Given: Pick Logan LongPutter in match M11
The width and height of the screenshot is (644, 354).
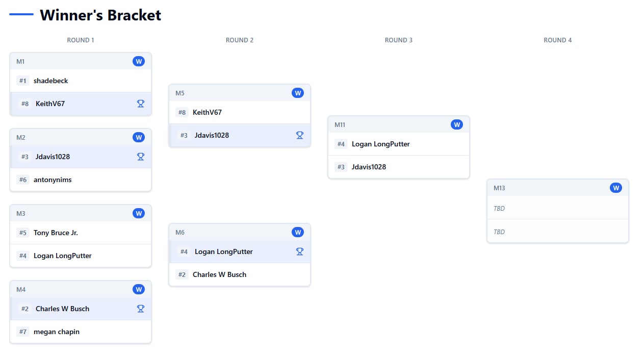Looking at the screenshot, I should click(381, 144).
